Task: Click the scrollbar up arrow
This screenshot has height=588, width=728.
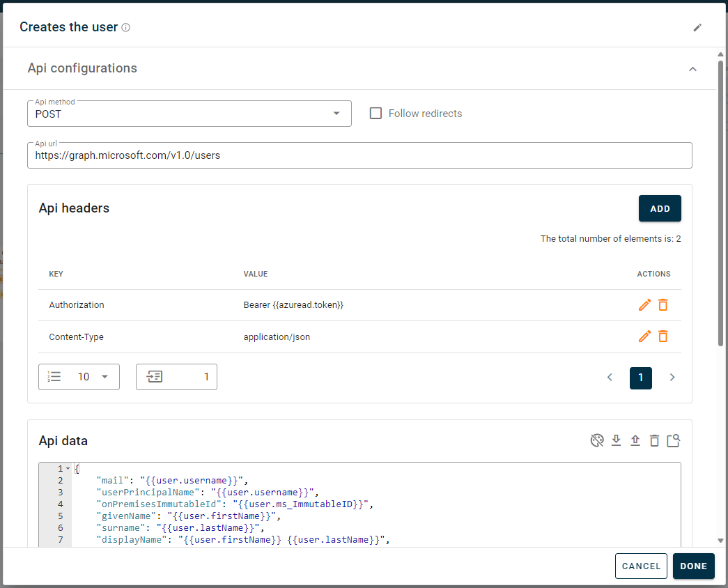Action: coord(720,54)
